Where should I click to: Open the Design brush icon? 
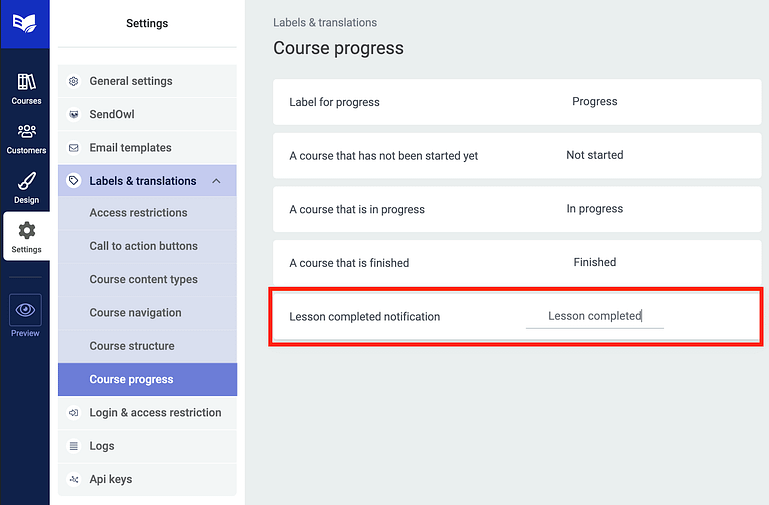click(x=26, y=187)
